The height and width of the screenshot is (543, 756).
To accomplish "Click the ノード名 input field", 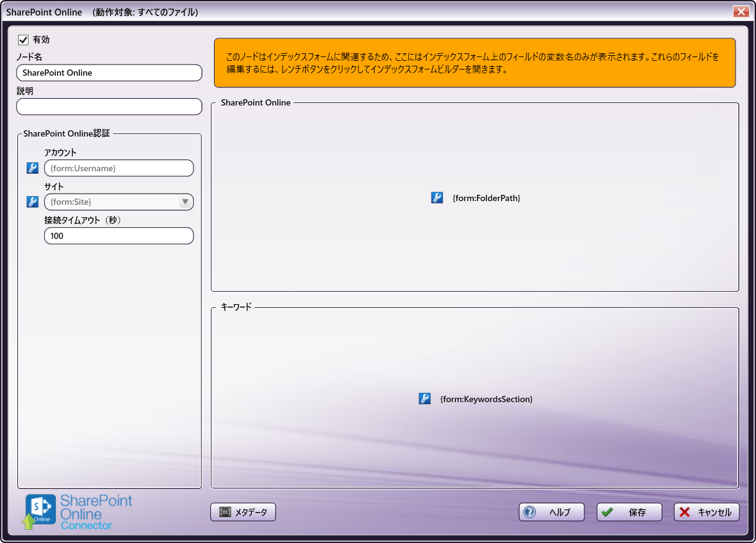I will (x=109, y=73).
